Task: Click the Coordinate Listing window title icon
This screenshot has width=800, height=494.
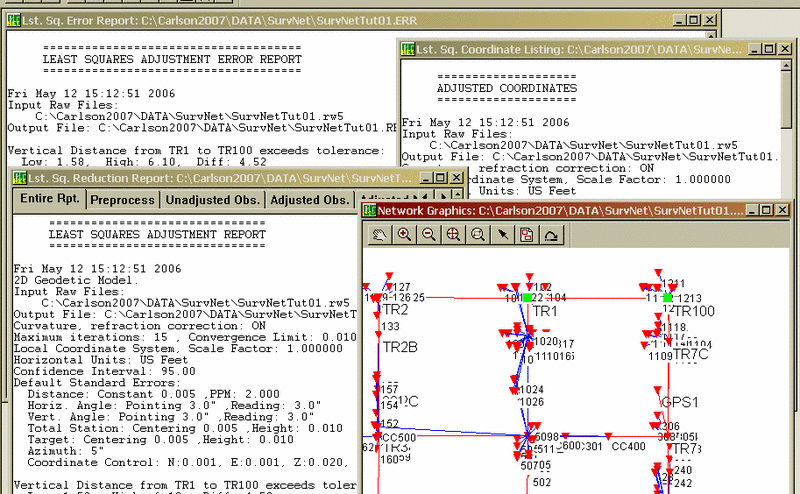Action: tap(408, 49)
